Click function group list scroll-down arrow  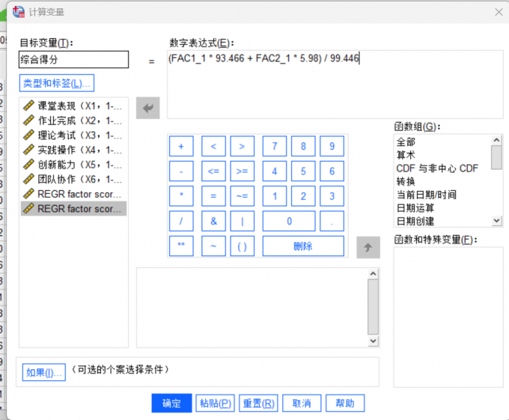pyautogui.click(x=496, y=221)
